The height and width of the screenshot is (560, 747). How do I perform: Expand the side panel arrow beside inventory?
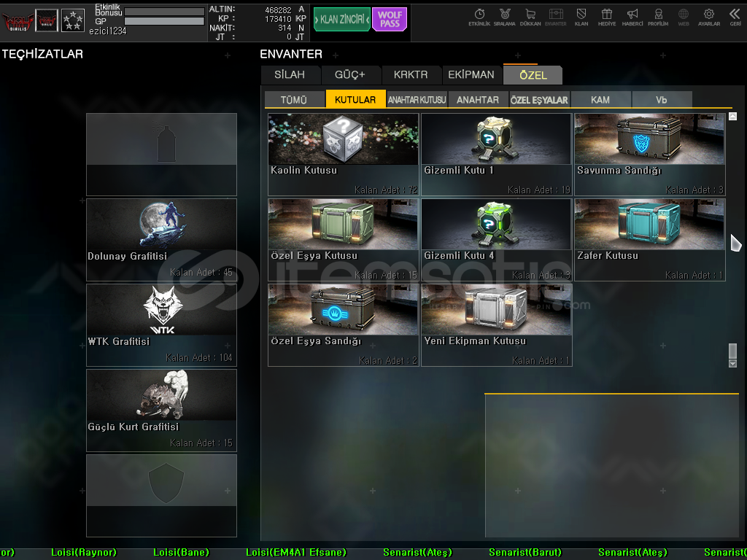coord(735,243)
